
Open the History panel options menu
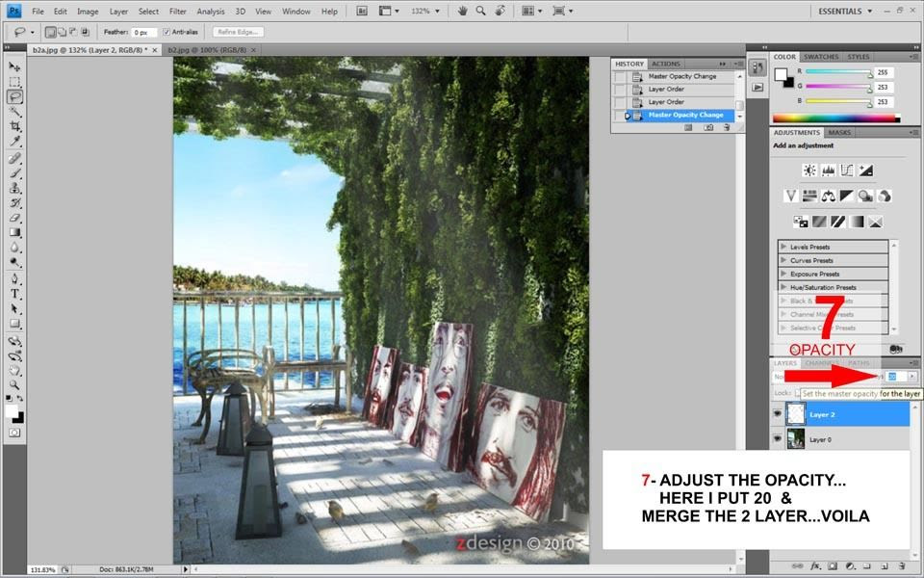(738, 64)
